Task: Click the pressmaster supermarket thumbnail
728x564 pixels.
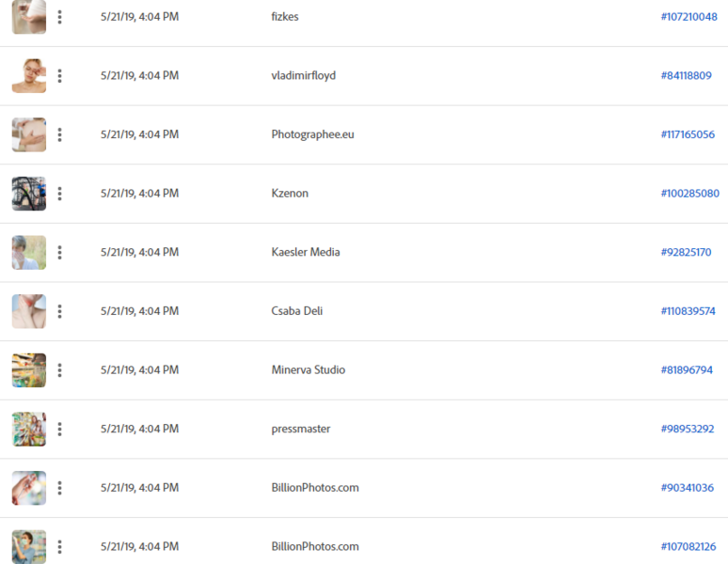Action: [29, 429]
